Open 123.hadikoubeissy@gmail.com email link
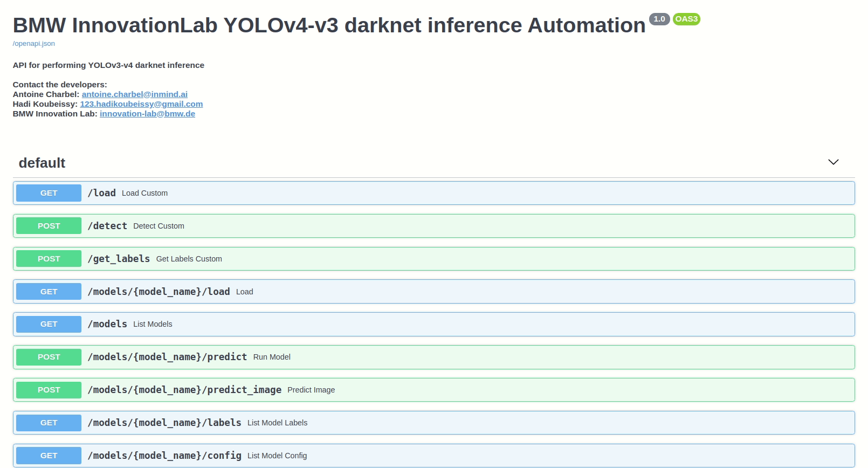 click(141, 104)
